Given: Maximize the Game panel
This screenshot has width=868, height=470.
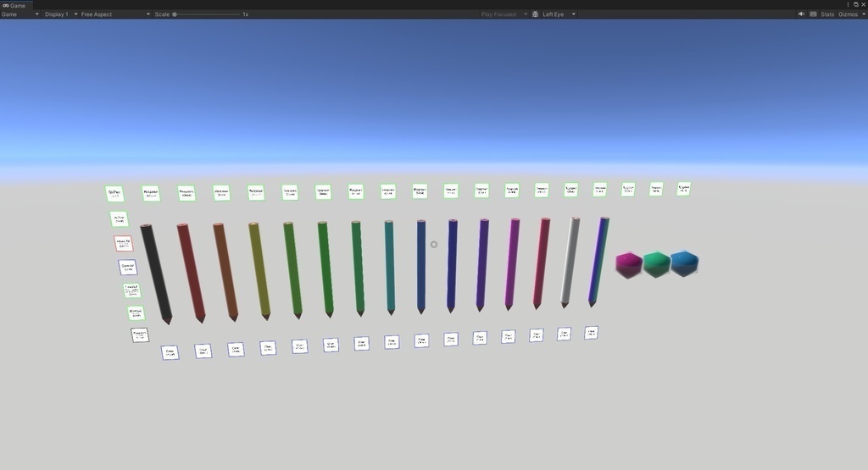Looking at the screenshot, I should [x=856, y=4].
